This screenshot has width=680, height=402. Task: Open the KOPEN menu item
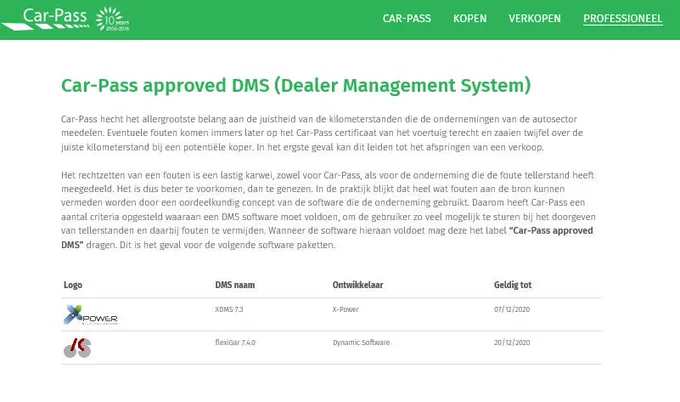[470, 19]
